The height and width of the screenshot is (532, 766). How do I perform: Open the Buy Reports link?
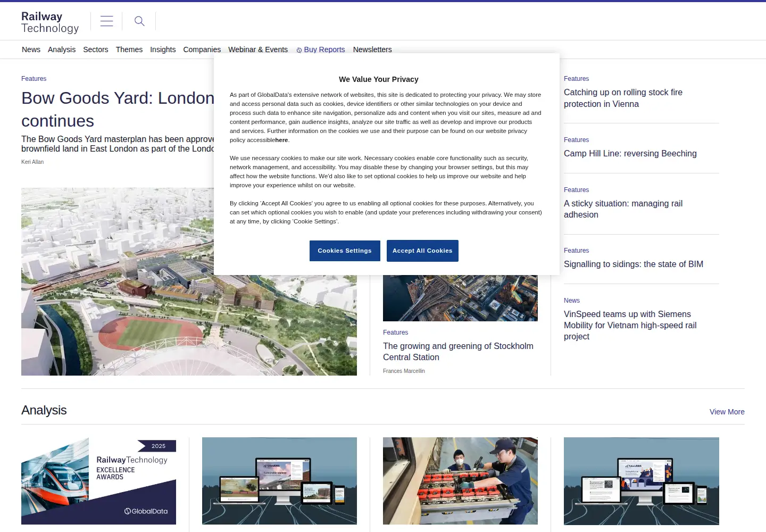coord(321,49)
